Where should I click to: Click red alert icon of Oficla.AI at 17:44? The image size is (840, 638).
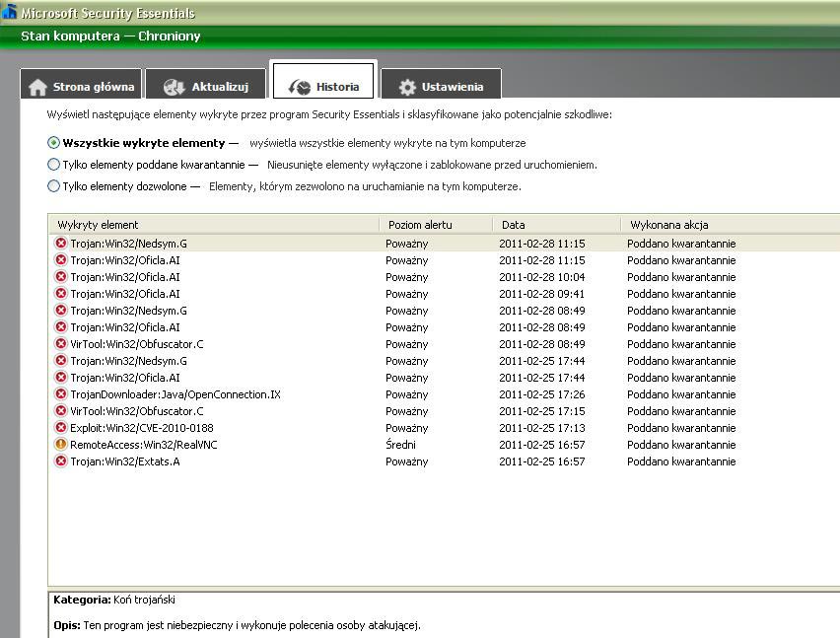point(61,377)
